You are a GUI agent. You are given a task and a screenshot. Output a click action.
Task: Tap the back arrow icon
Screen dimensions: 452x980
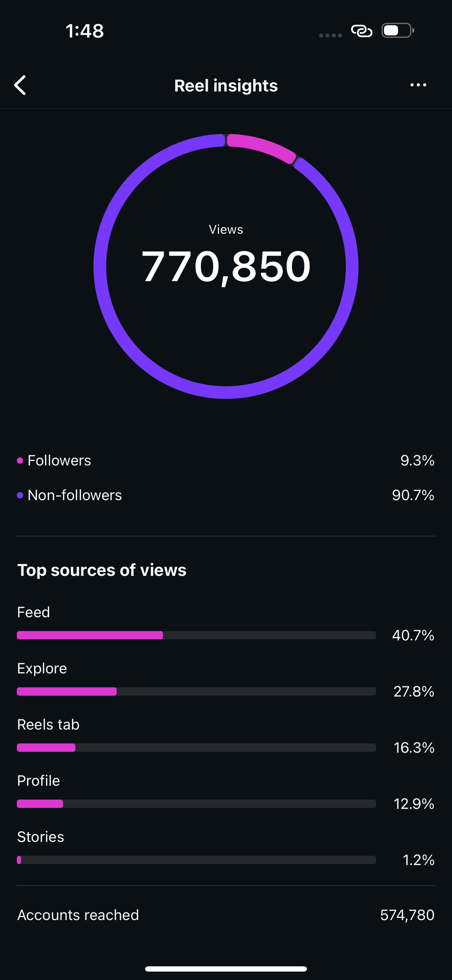(20, 85)
